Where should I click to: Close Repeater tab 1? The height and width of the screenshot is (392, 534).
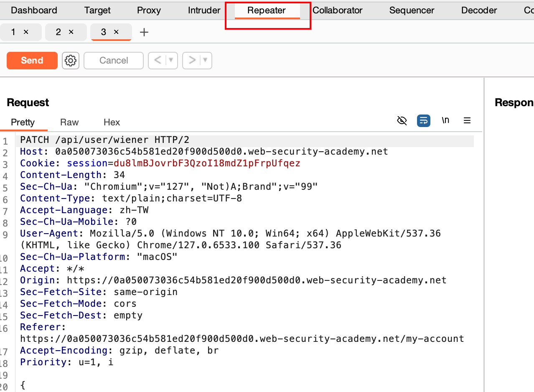point(26,32)
